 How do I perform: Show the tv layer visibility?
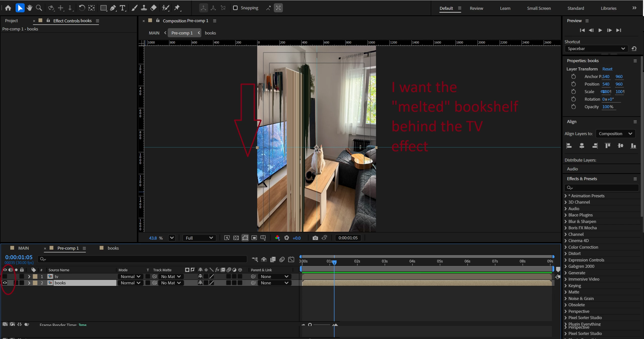[5, 277]
